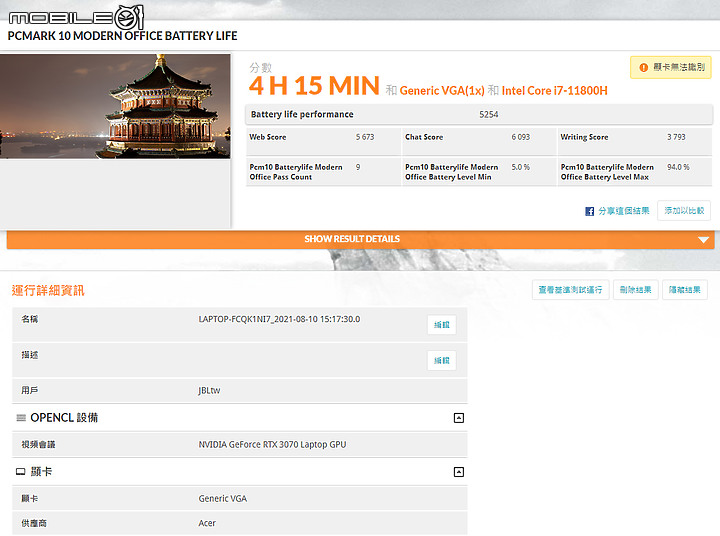Click the Mobile01 logo
This screenshot has height=536, width=720.
point(76,17)
